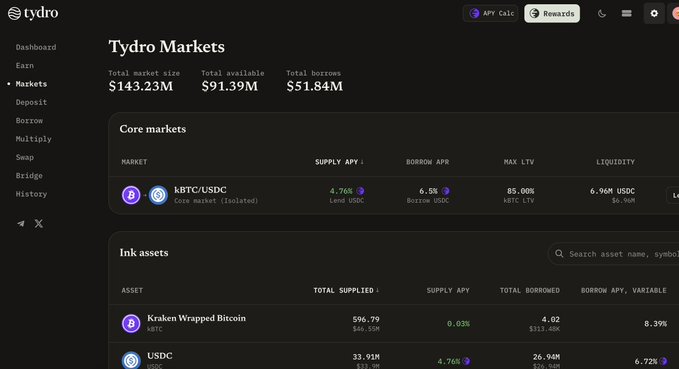Open USDC asset row

click(394, 356)
